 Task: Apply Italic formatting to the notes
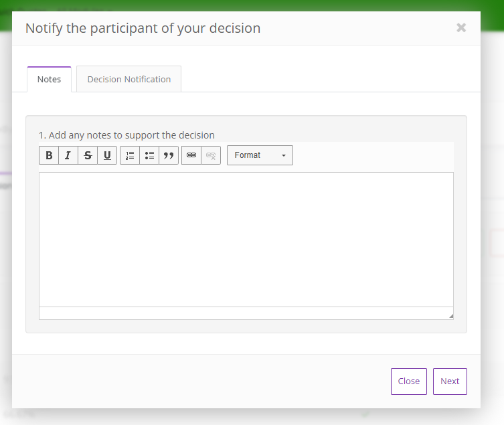click(x=68, y=155)
